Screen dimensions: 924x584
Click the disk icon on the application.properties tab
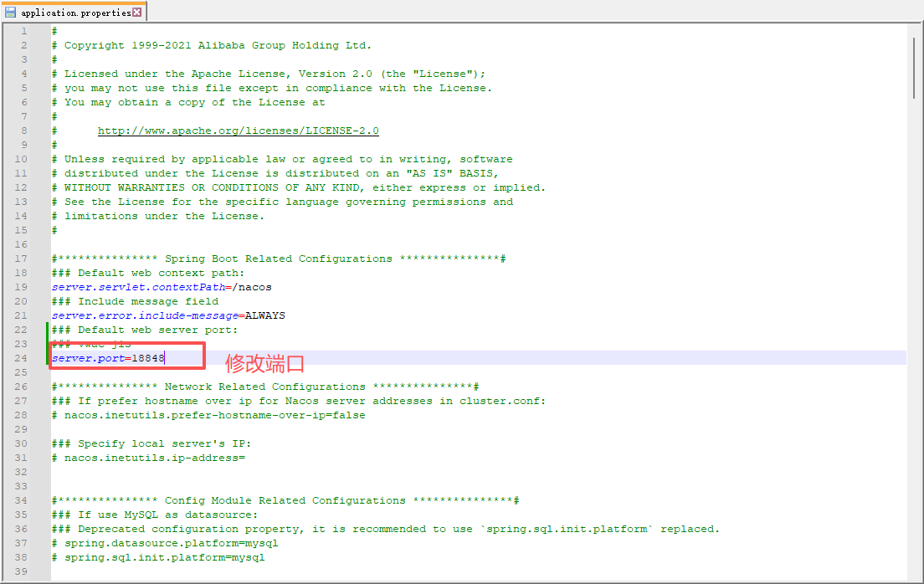[x=11, y=13]
